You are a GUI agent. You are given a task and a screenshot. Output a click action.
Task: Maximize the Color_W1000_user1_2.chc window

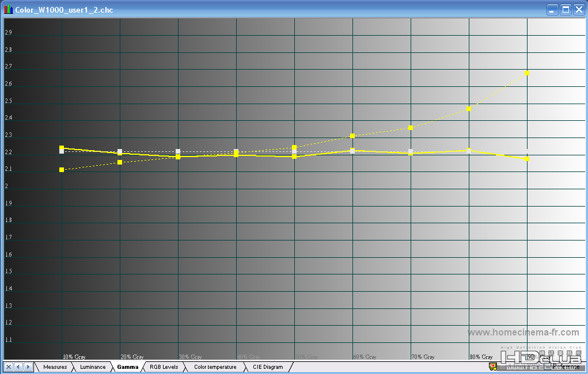[566, 9]
